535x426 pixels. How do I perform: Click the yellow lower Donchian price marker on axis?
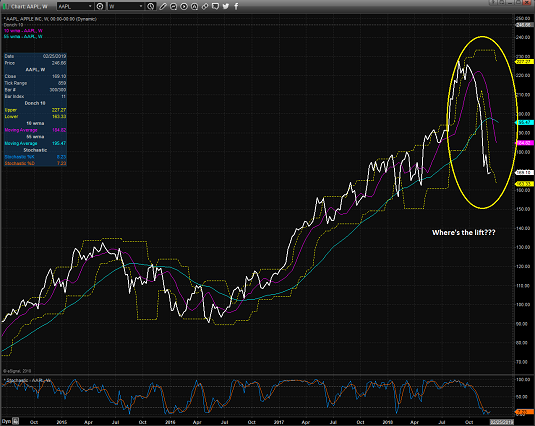(x=524, y=184)
